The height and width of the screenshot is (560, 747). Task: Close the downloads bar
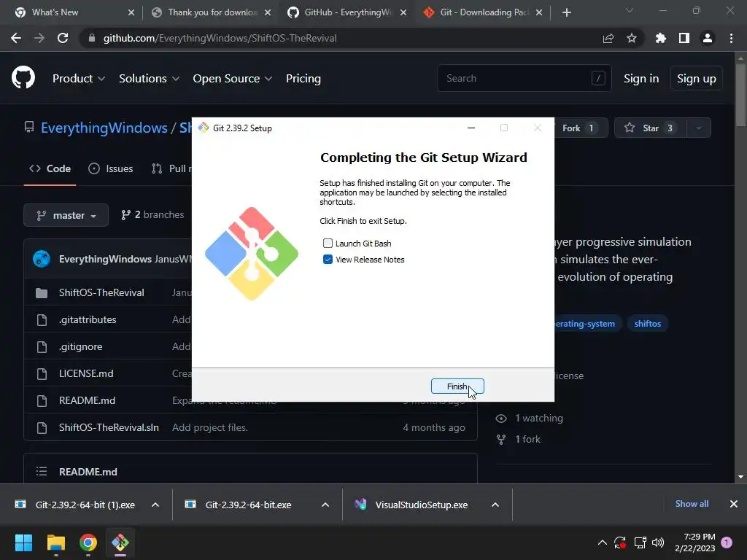pyautogui.click(x=734, y=504)
